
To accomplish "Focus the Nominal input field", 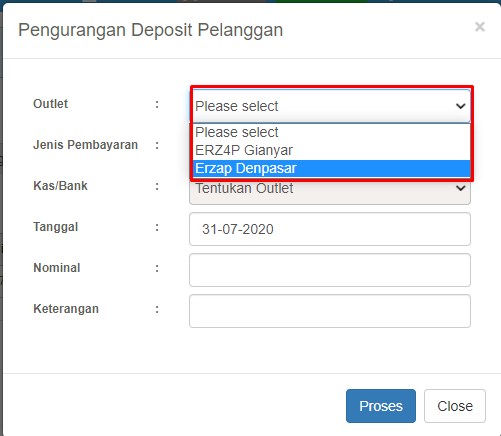I will click(330, 270).
